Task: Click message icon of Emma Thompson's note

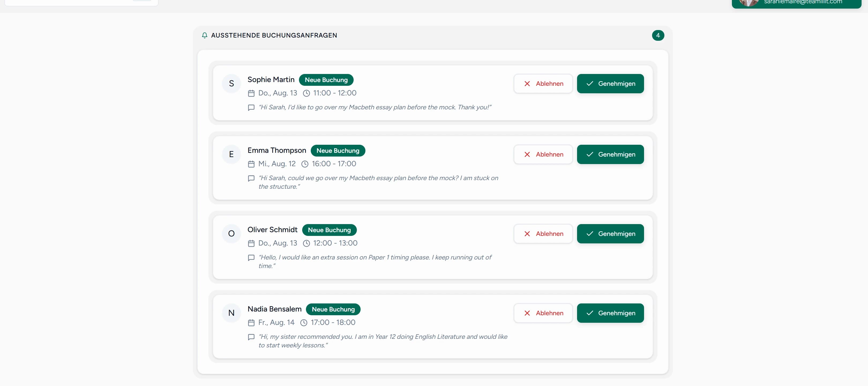Action: click(251, 178)
